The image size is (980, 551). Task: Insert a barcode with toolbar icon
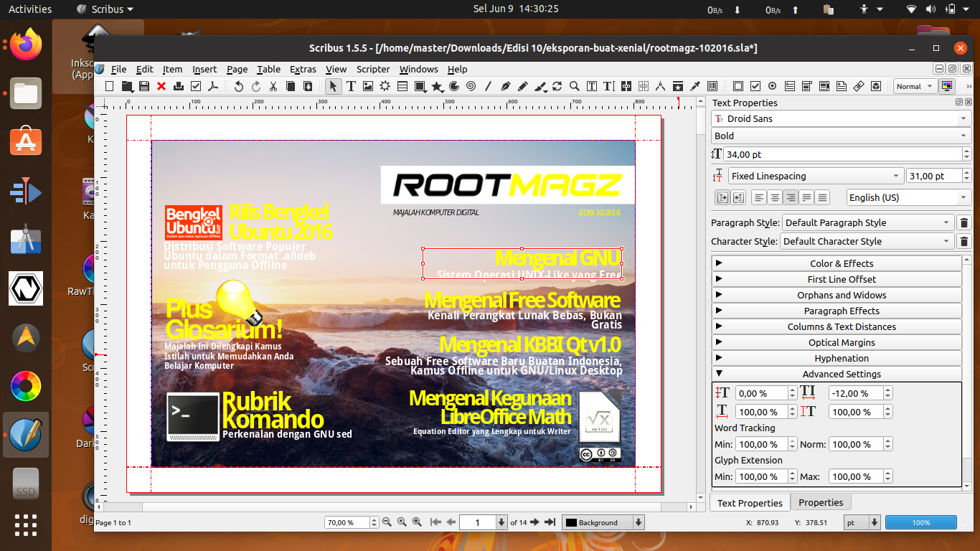pos(712,86)
